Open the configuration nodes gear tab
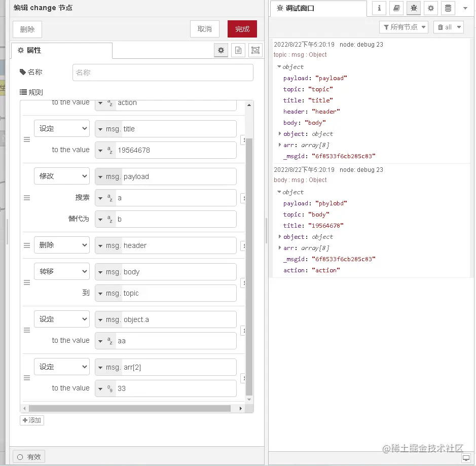The width and height of the screenshot is (476, 466). coord(431,8)
